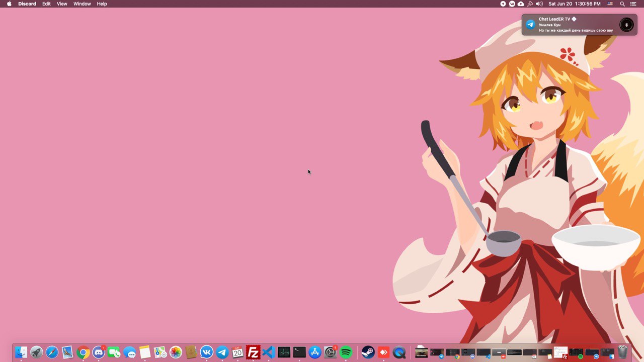The image size is (644, 362).
Task: Restore minimized Chrome window from Dock
Action: [453, 353]
